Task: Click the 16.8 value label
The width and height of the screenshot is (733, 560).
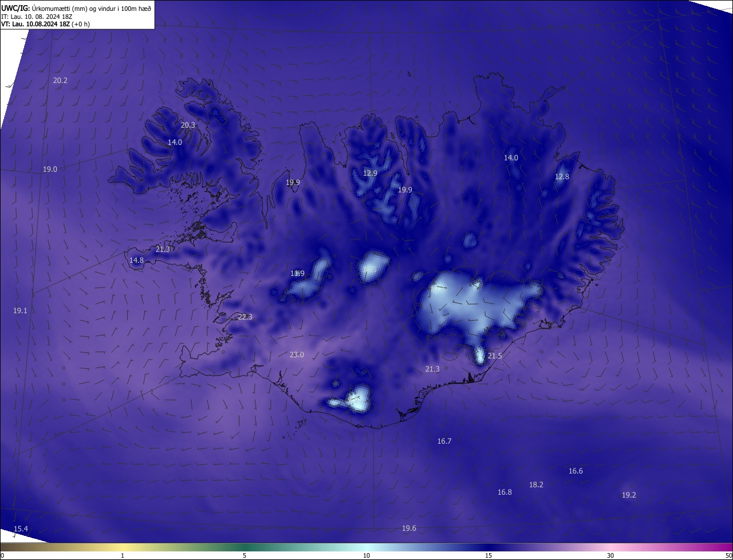Action: click(x=505, y=492)
